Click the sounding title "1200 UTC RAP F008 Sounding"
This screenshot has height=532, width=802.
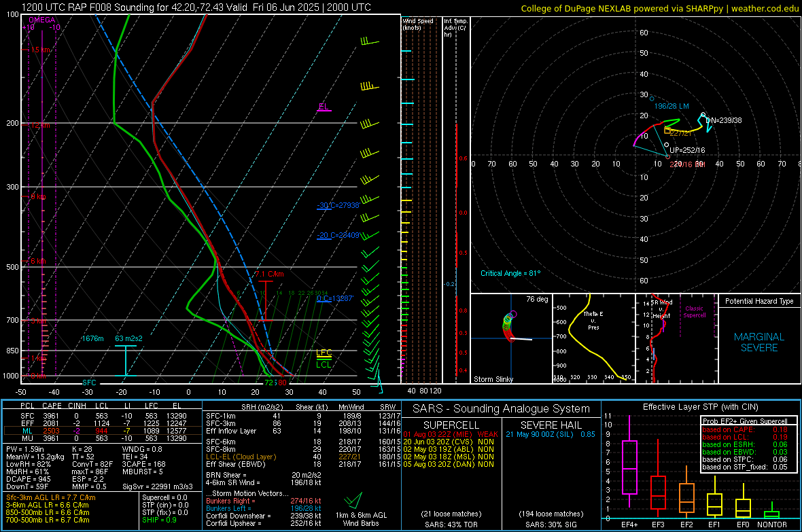coord(88,7)
